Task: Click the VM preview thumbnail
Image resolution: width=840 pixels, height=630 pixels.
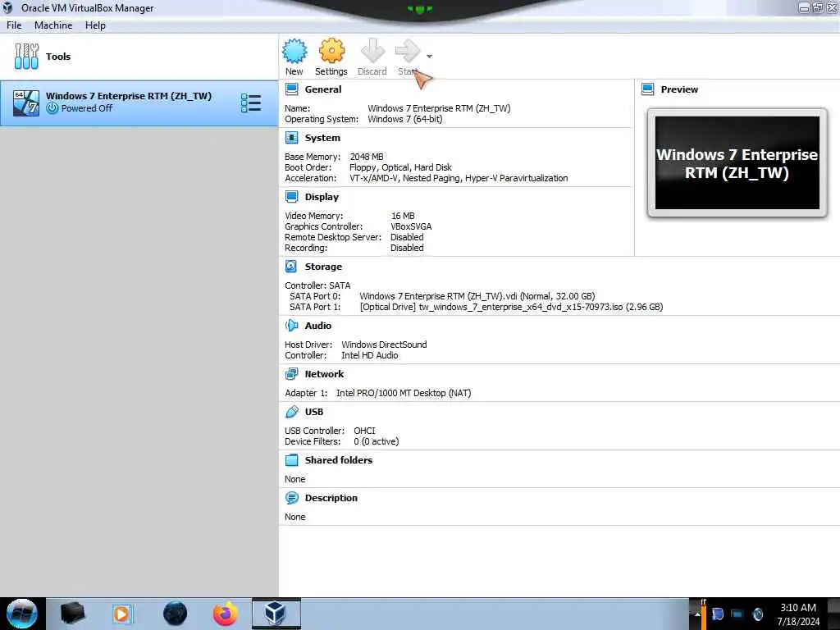Action: [737, 163]
